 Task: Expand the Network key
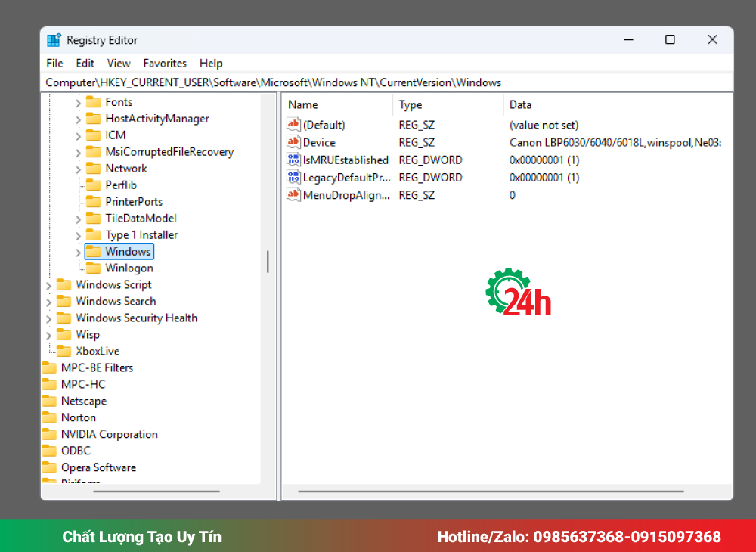(78, 169)
